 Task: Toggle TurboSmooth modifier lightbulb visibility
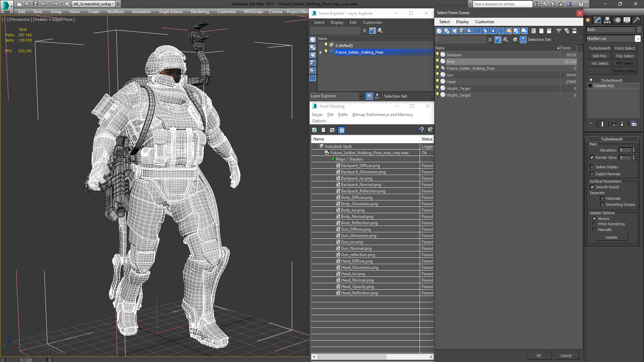[591, 80]
